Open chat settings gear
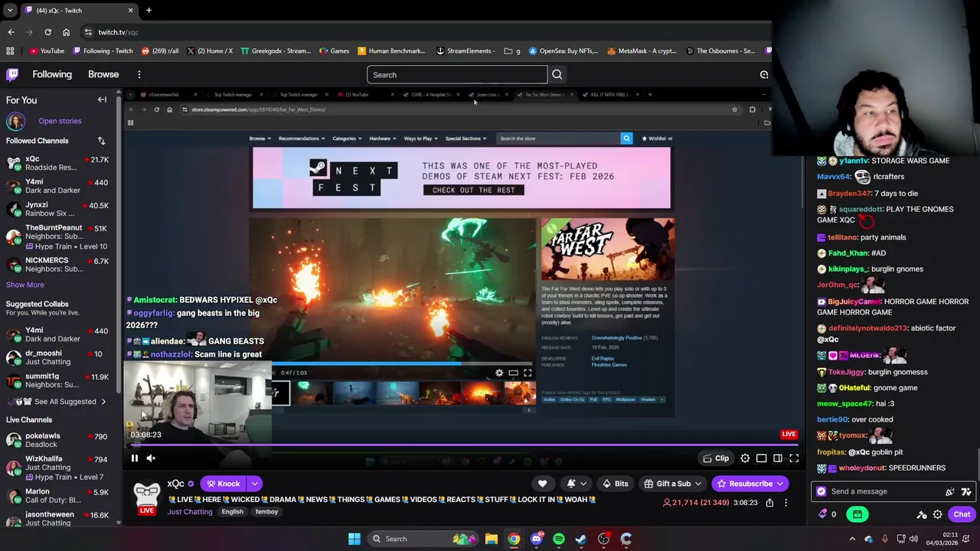The height and width of the screenshot is (551, 980). (x=937, y=514)
